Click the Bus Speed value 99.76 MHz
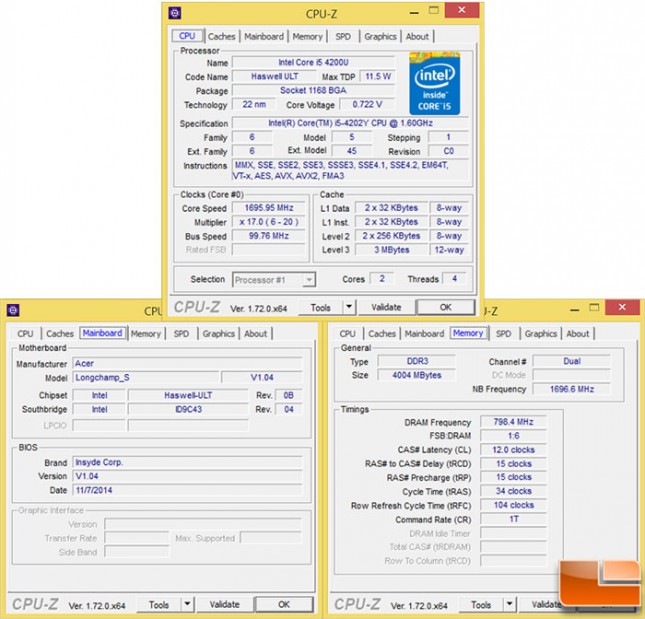 coord(269,236)
